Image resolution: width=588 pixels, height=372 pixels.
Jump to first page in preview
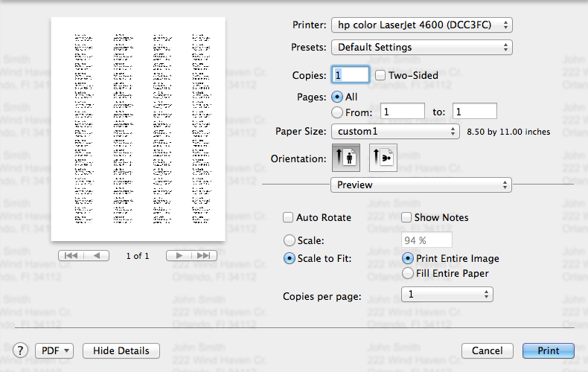tap(71, 256)
